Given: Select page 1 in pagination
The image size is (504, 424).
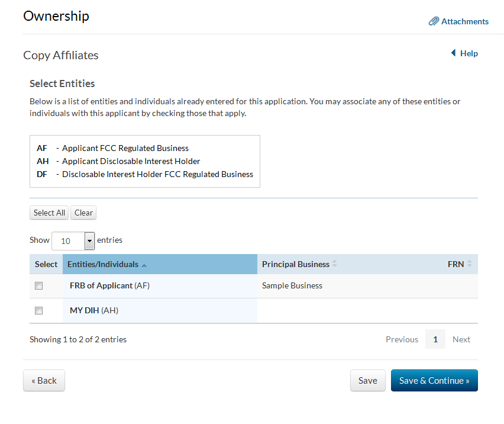Looking at the screenshot, I should [x=435, y=339].
